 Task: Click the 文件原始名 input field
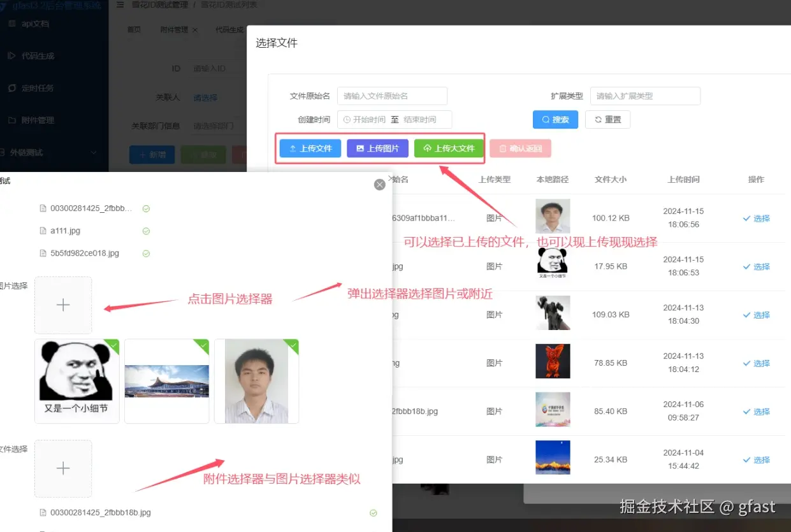(x=392, y=96)
